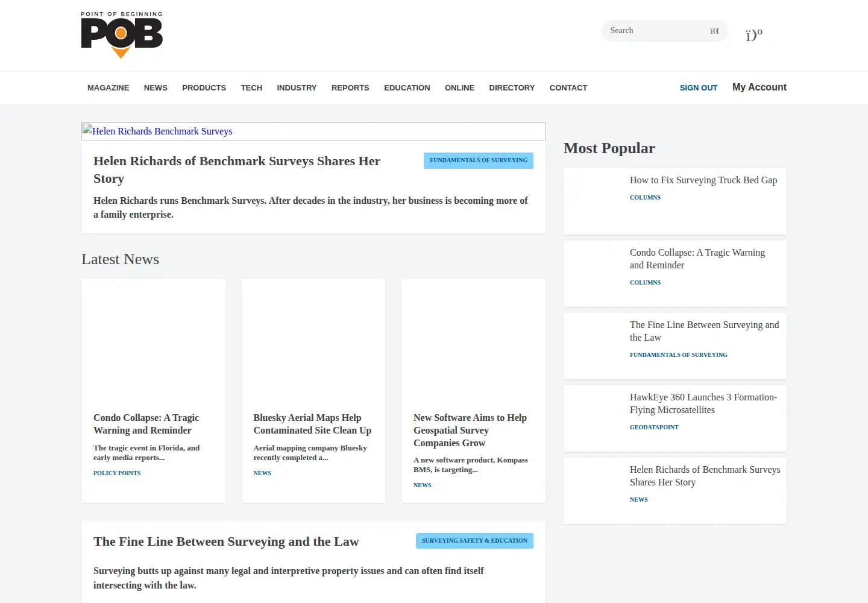
Task: Click the 'Most Popular' heading
Action: [609, 148]
